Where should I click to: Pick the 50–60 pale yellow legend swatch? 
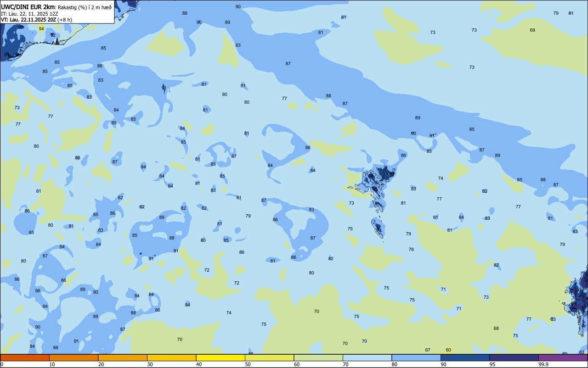click(x=269, y=358)
